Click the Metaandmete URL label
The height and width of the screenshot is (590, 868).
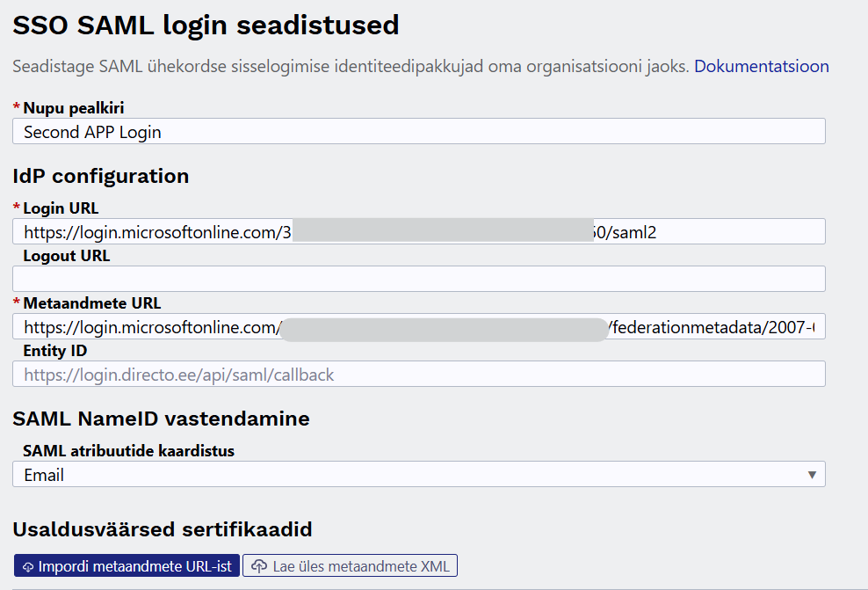point(92,303)
